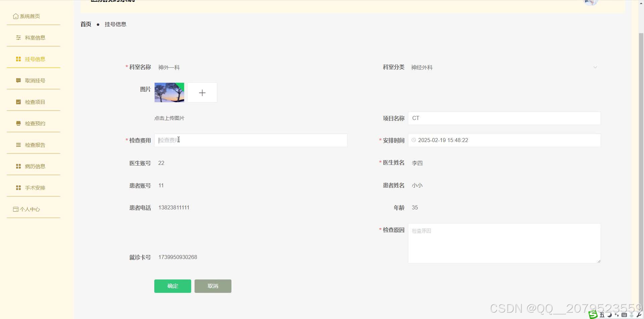Open 病历信息 menu item
This screenshot has width=644, height=319.
click(34, 166)
